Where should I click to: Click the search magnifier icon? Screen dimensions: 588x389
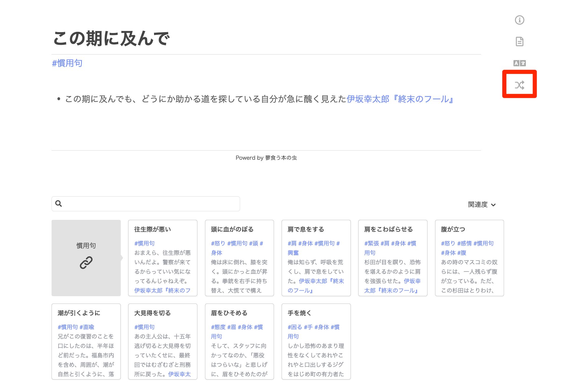59,204
